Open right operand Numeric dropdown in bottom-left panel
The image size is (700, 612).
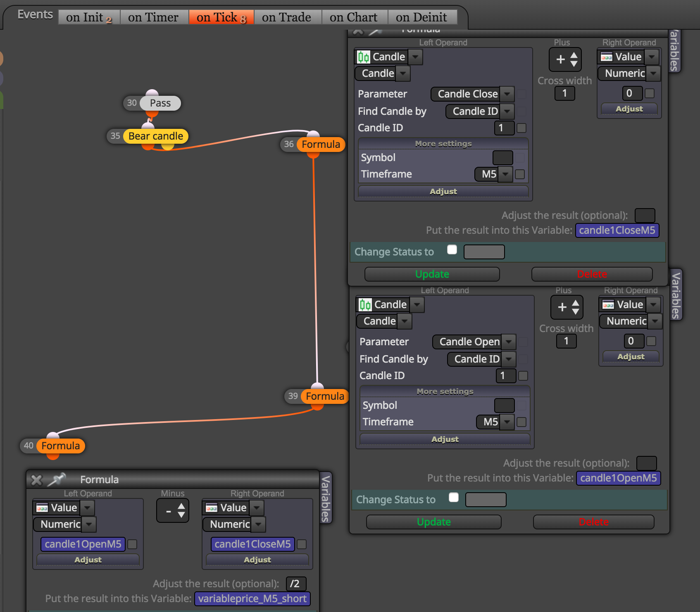pos(234,524)
